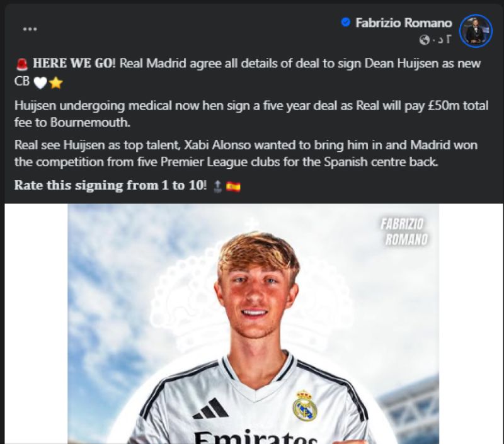Click the red siren emoji
504x444 pixels.
22,64
